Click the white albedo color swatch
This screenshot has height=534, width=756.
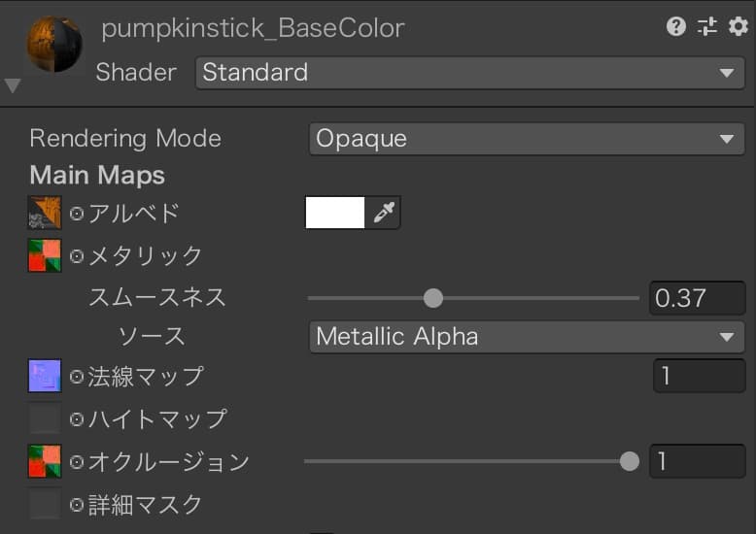pyautogui.click(x=335, y=213)
